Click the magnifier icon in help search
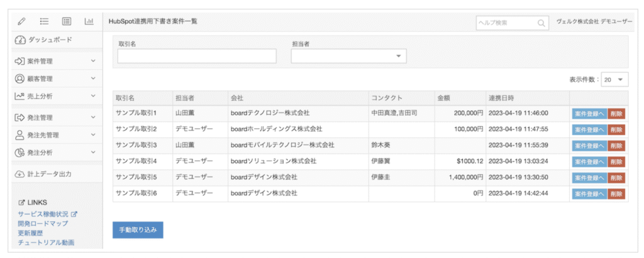The image size is (644, 258). [541, 23]
